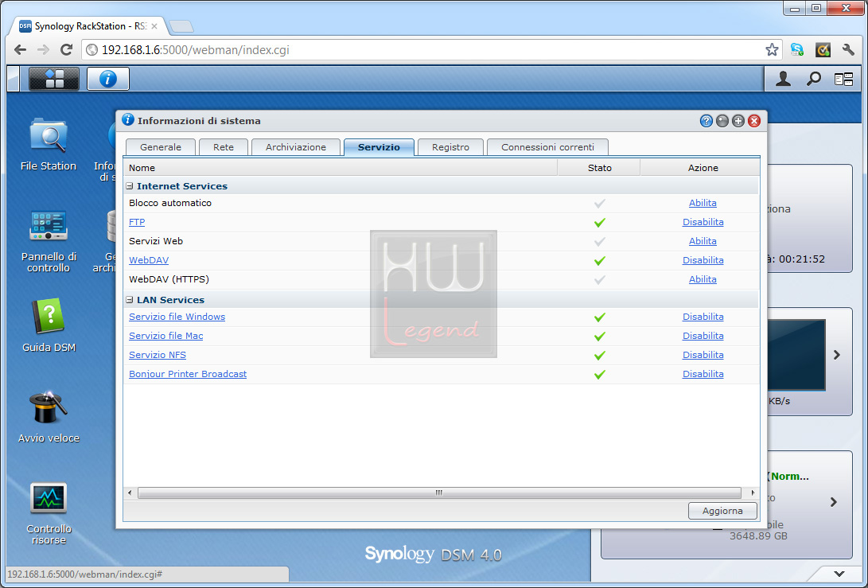Image resolution: width=868 pixels, height=588 pixels.
Task: Click the scrollbar right arrow
Action: click(x=753, y=493)
